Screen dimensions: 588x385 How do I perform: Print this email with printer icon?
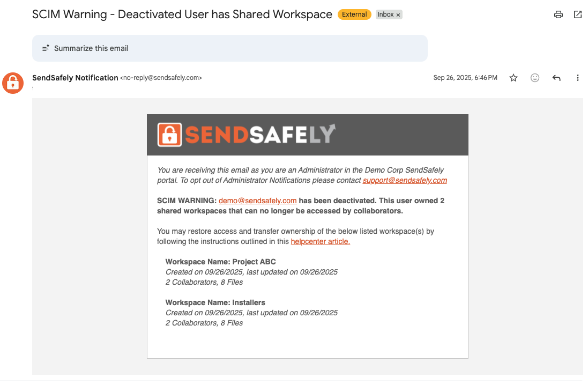point(559,14)
